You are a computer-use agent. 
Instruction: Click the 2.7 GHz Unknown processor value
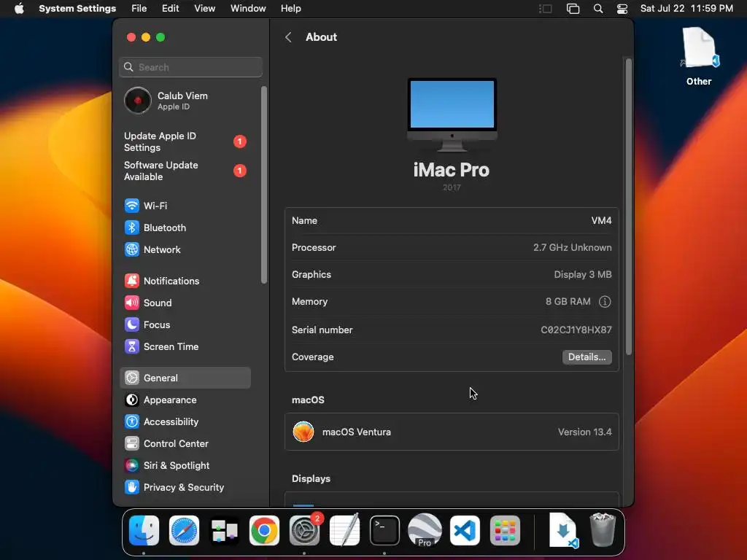click(572, 248)
